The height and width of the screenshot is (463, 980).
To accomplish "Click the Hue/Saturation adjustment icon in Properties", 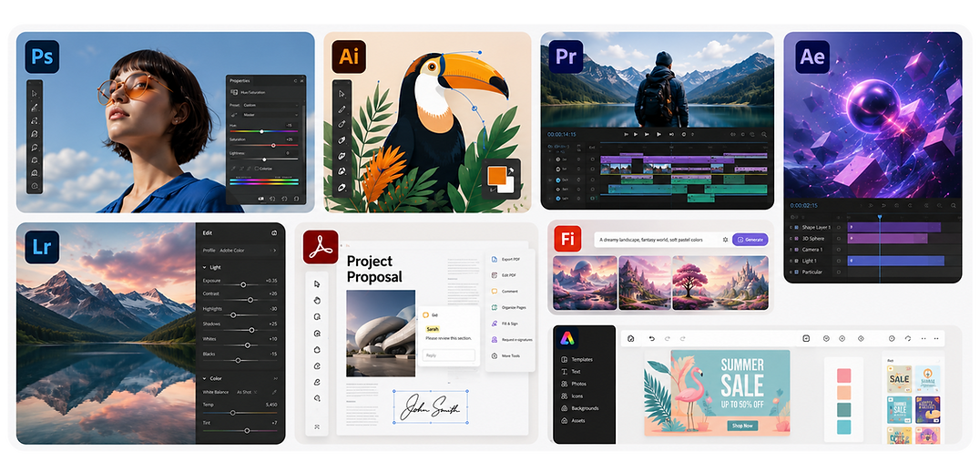I will tap(234, 92).
